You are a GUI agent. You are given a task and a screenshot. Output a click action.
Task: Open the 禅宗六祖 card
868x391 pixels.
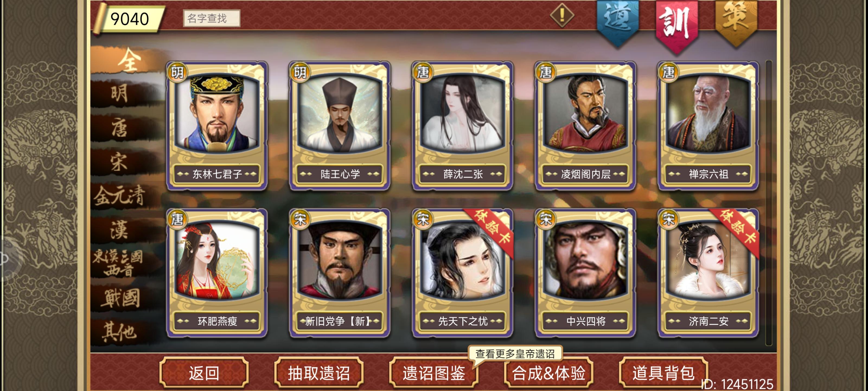coord(708,126)
